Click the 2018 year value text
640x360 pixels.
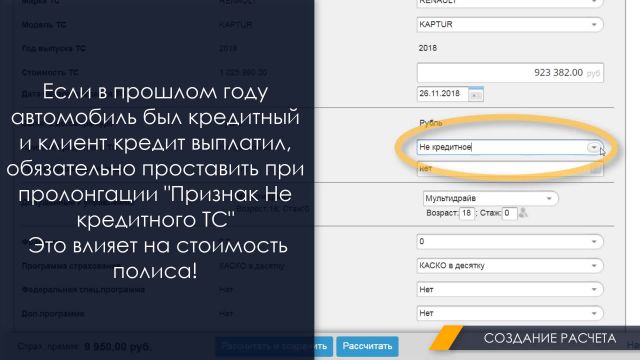click(427, 48)
